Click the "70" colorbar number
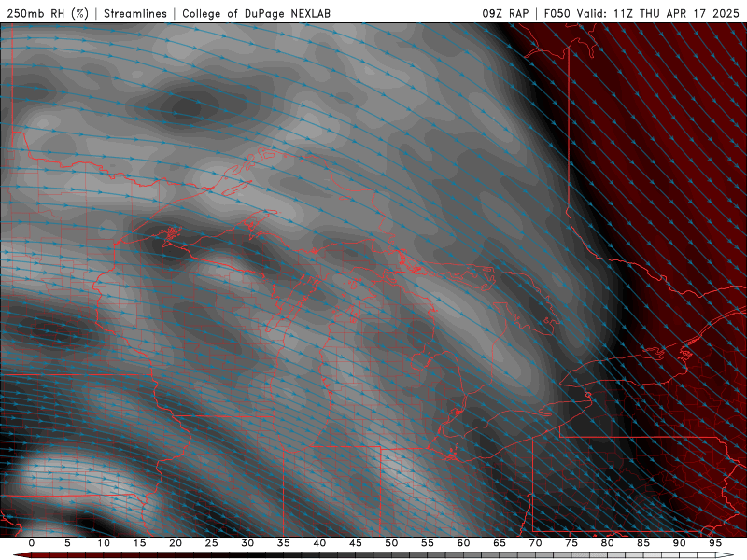 point(535,543)
